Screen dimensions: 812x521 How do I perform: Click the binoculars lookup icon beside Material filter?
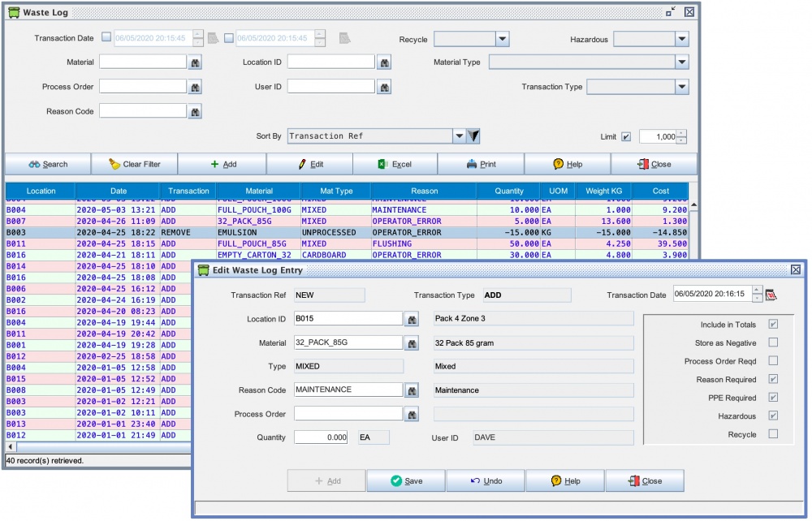(x=195, y=62)
